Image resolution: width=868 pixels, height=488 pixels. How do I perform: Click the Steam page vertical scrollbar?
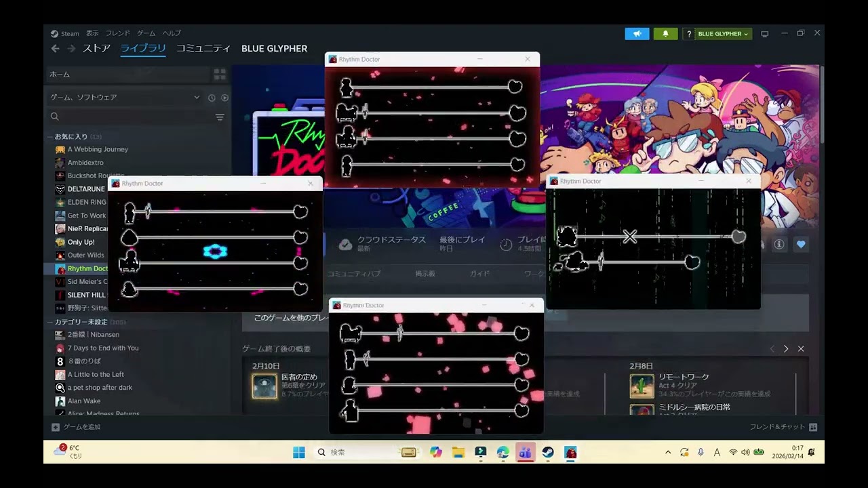[x=822, y=105]
